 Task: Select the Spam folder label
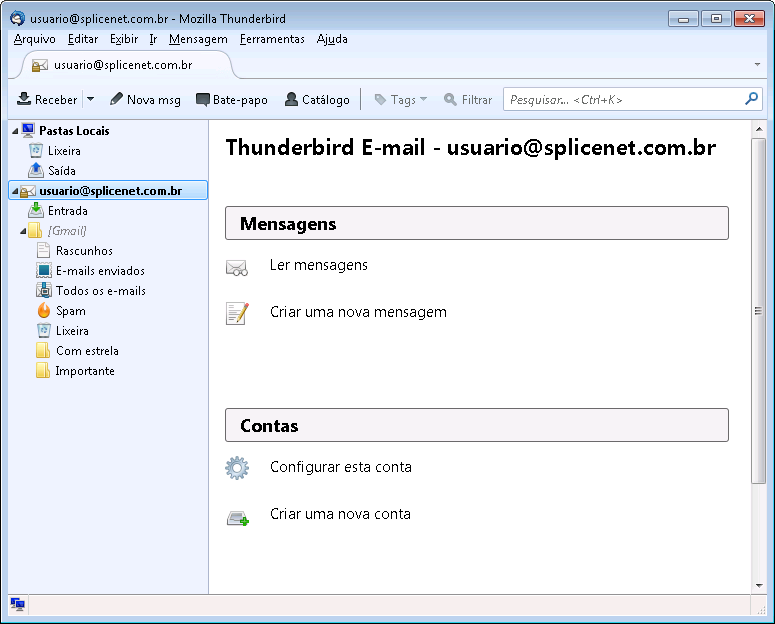(71, 311)
